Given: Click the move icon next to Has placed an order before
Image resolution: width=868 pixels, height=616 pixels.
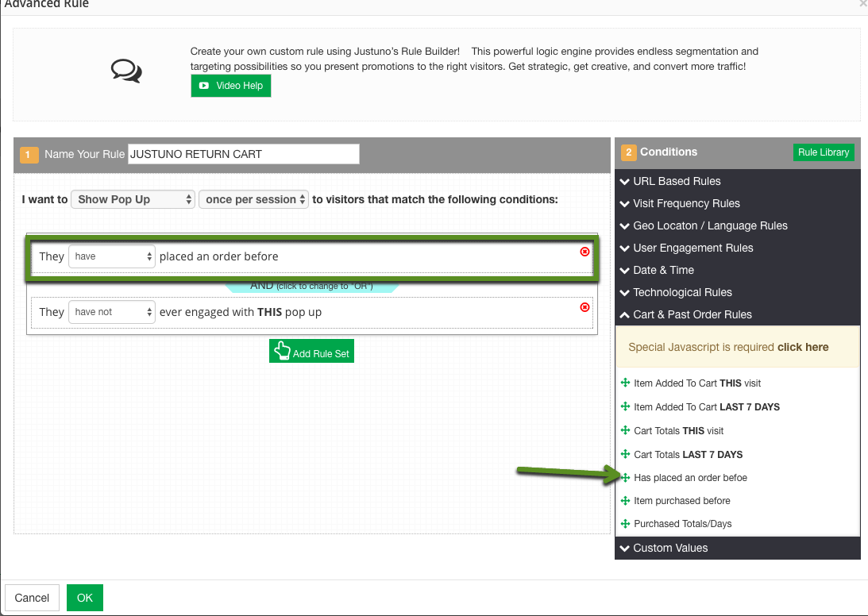Looking at the screenshot, I should pos(625,478).
